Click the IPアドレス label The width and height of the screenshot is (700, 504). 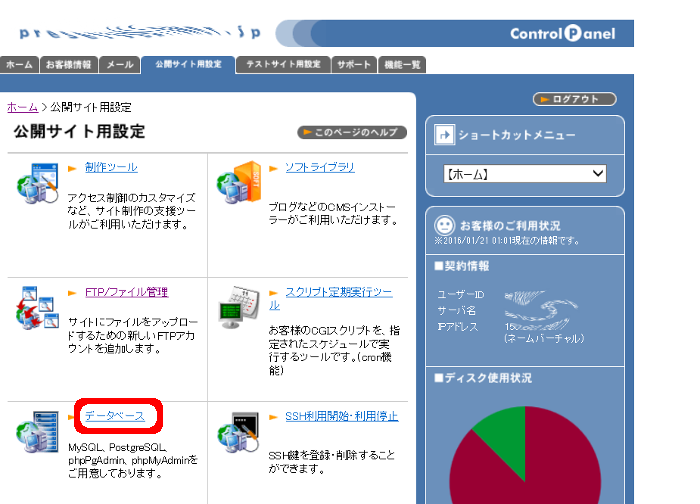click(x=458, y=327)
